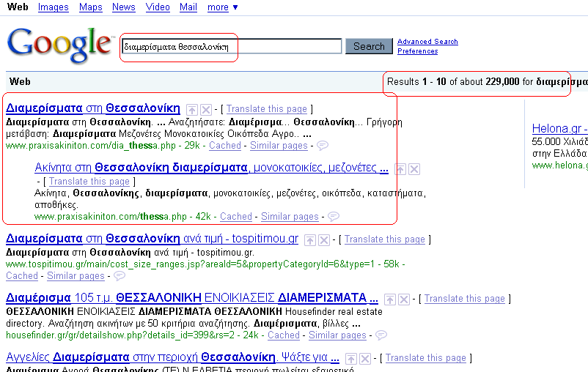This screenshot has width=588, height=372.
Task: Go to News in the top navigation
Action: pos(123,7)
